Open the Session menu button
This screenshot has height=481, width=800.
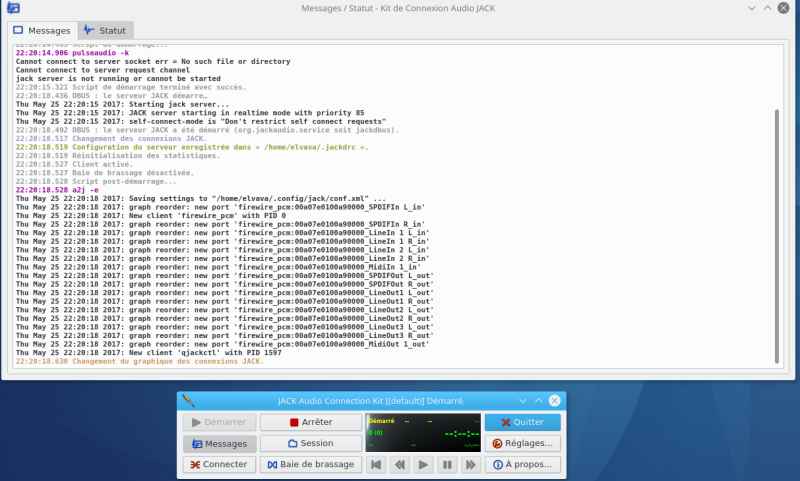point(311,443)
